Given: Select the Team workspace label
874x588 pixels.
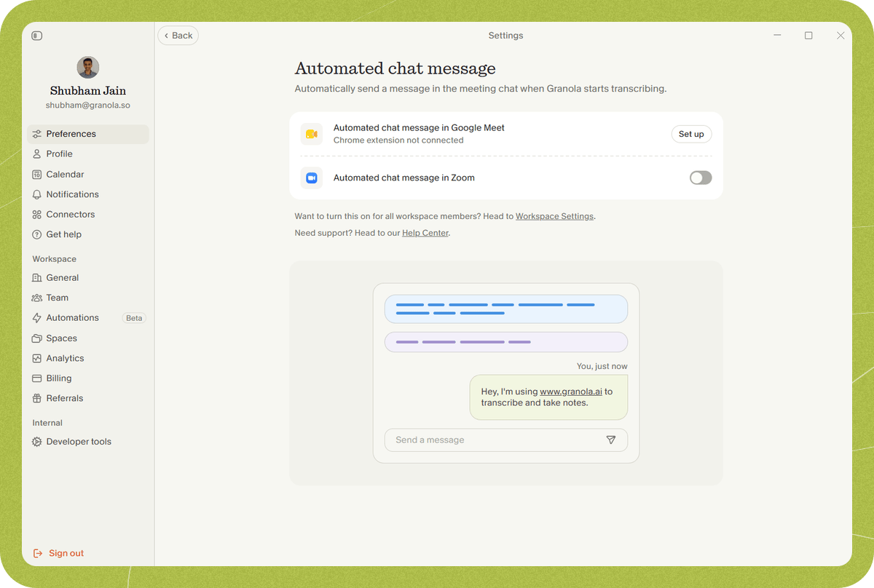Looking at the screenshot, I should point(58,298).
